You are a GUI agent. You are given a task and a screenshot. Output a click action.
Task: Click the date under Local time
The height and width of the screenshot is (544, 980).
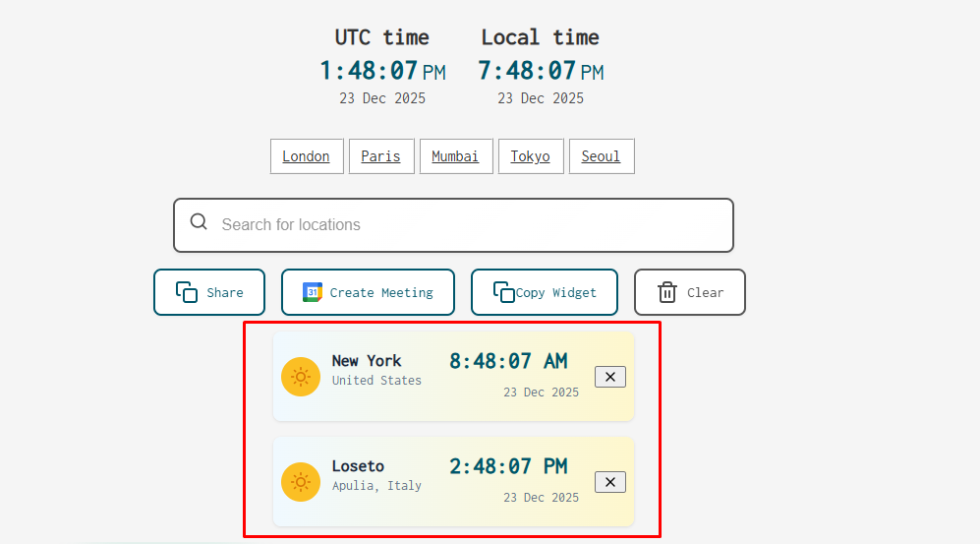pyautogui.click(x=541, y=98)
